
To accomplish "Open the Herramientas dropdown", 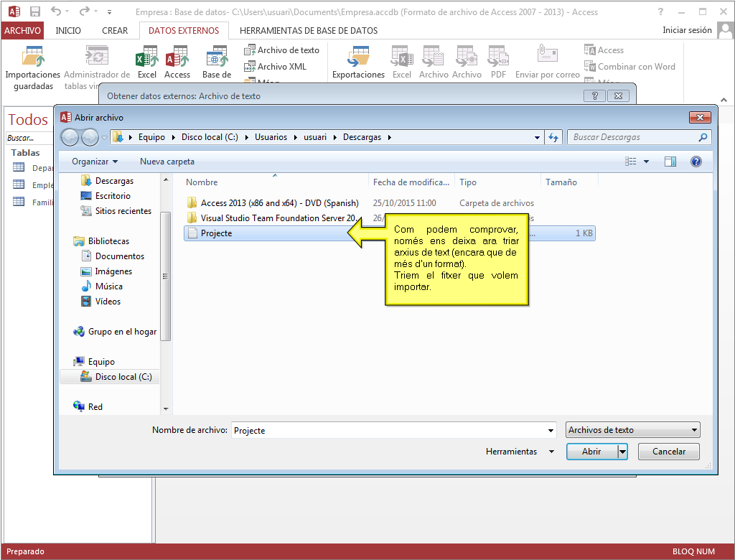I will (520, 451).
